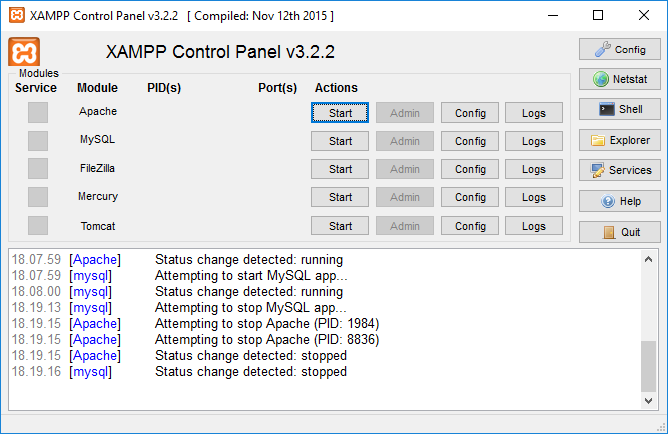Image resolution: width=668 pixels, height=434 pixels.
Task: Open Services with the services icon
Action: tap(620, 170)
